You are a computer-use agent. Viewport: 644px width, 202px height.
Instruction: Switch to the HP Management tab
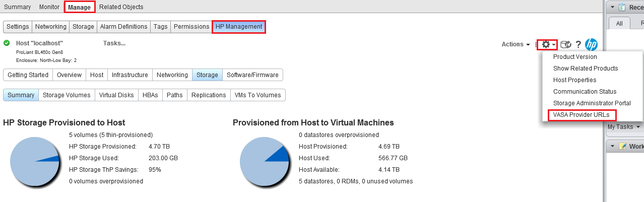(239, 27)
